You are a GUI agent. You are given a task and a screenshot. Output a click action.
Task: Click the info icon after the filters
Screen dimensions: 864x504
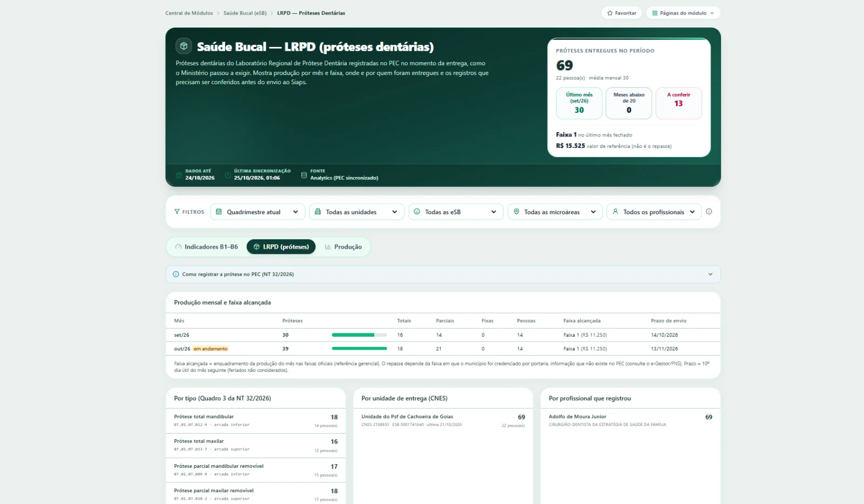click(x=709, y=212)
